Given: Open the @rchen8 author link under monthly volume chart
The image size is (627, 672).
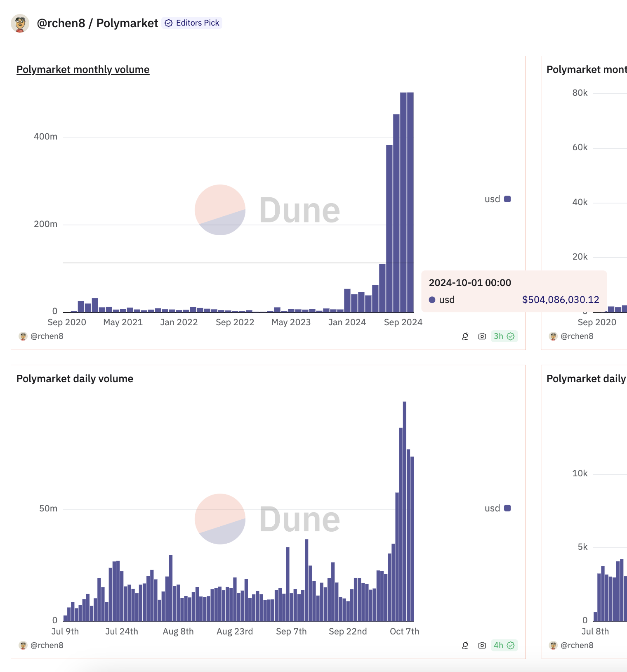Looking at the screenshot, I should pyautogui.click(x=47, y=336).
